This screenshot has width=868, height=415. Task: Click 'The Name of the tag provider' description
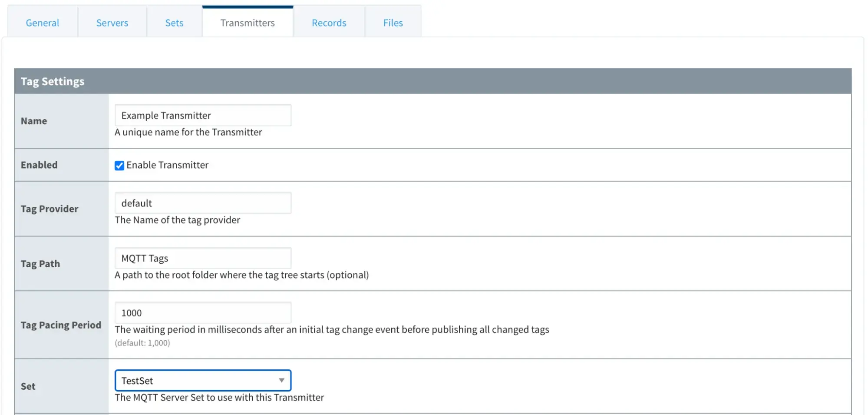177,220
